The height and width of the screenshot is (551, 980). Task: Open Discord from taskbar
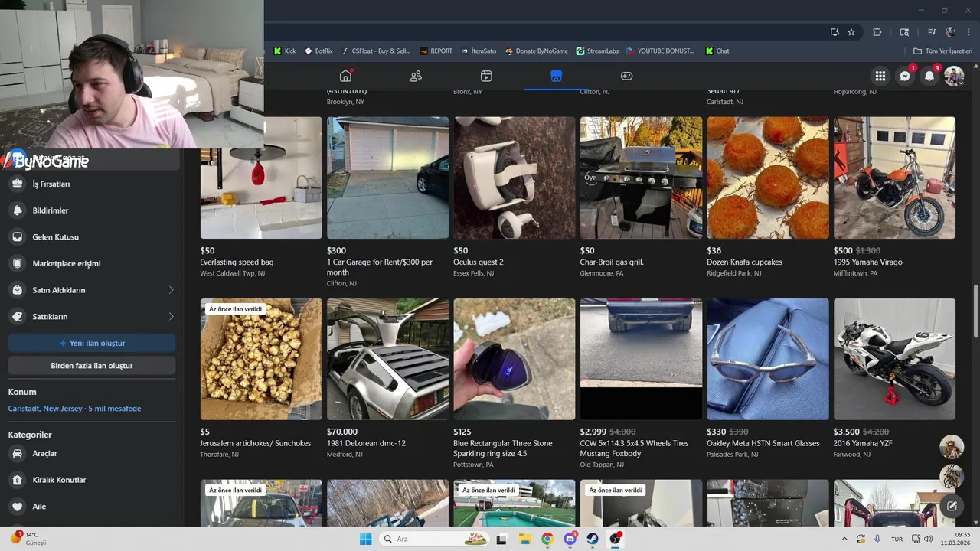570,539
